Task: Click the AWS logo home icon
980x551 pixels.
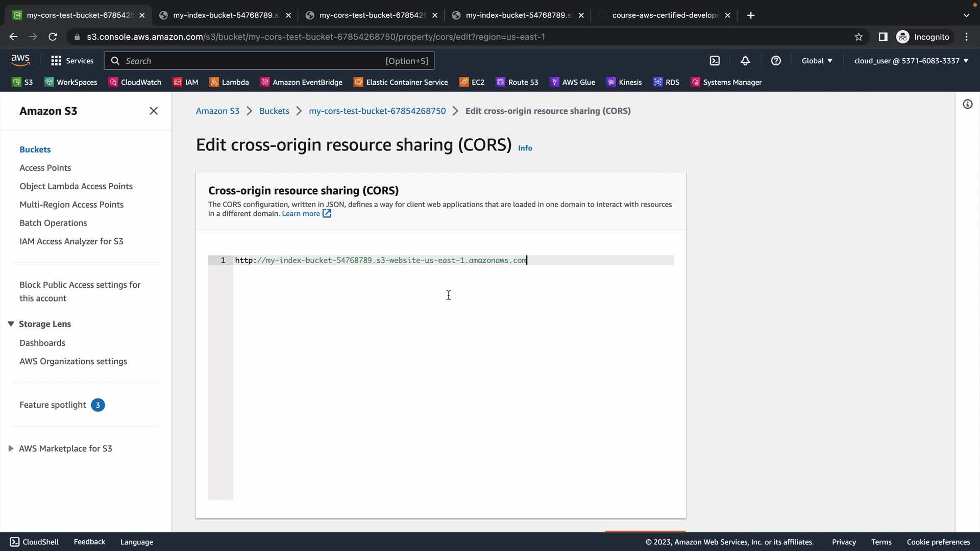Action: 20,60
